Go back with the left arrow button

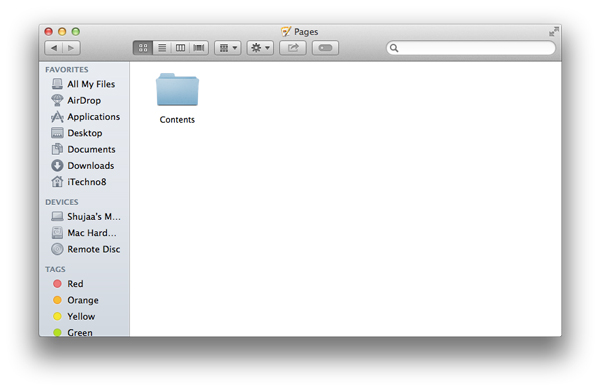pyautogui.click(x=54, y=48)
